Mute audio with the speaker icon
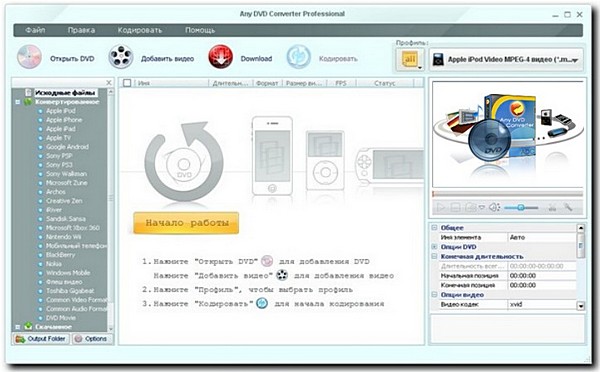This screenshot has height=372, width=600. [494, 207]
